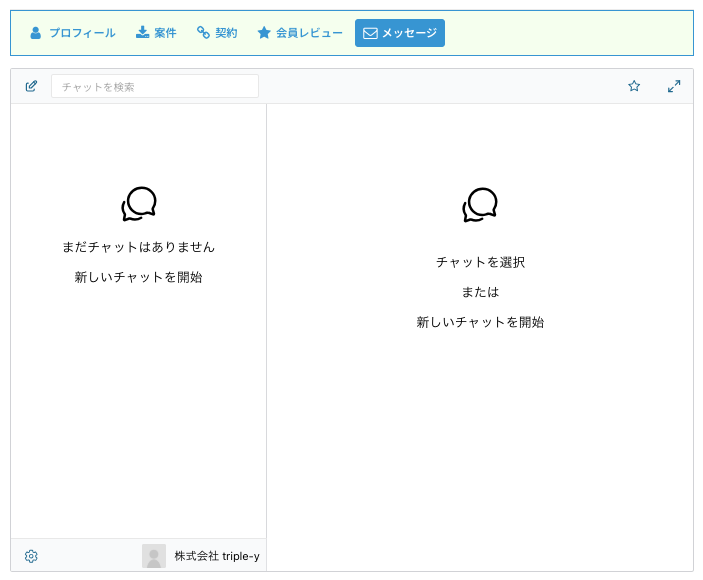703x580 pixels.
Task: Click the 株式会社 triple-y account name
Action: click(x=217, y=556)
